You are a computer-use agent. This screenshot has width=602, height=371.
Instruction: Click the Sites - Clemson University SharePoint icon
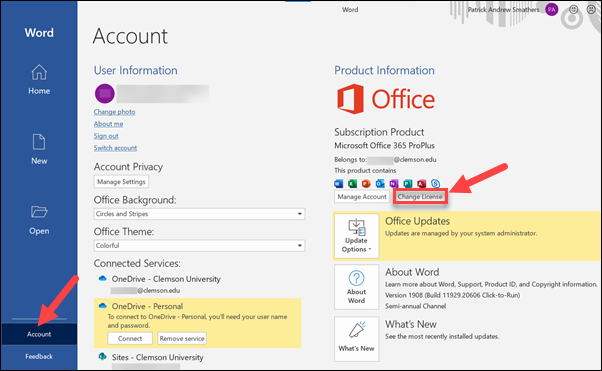pyautogui.click(x=102, y=356)
